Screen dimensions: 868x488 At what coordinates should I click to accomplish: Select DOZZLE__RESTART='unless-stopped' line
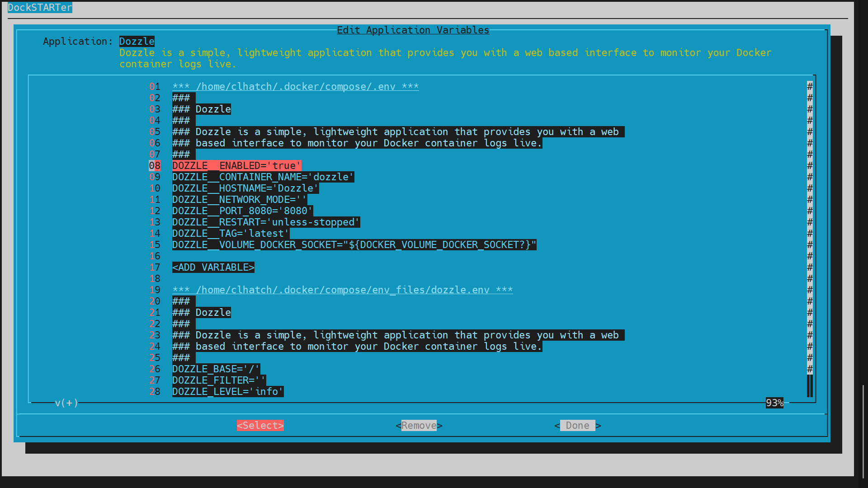(266, 222)
